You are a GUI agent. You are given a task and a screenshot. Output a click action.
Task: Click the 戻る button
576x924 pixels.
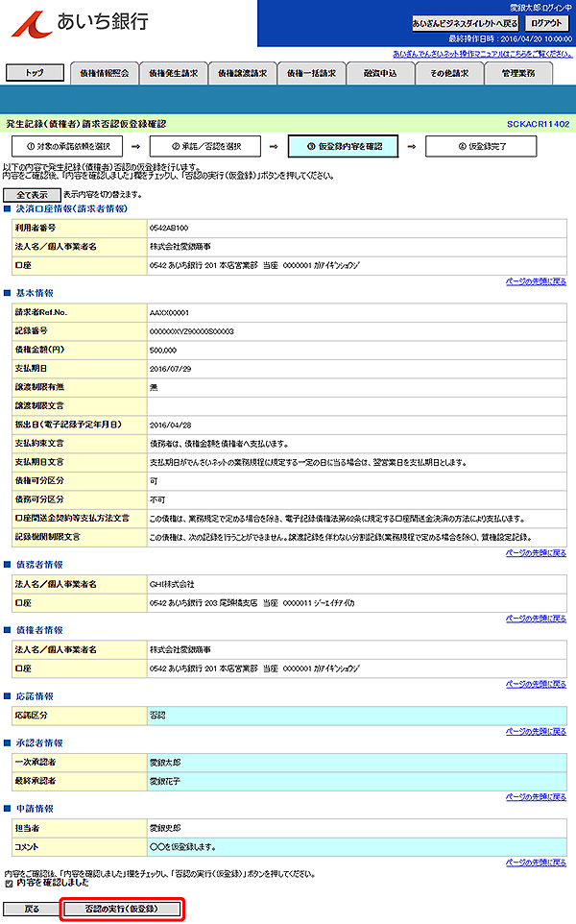[32, 910]
